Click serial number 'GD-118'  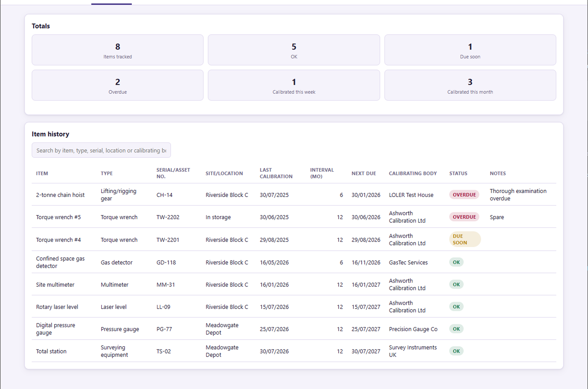point(166,263)
